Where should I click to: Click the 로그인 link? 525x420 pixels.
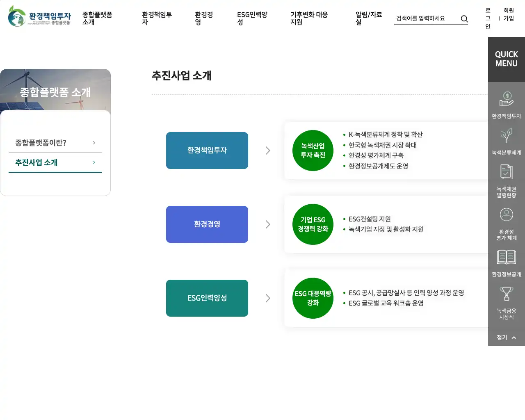488,18
